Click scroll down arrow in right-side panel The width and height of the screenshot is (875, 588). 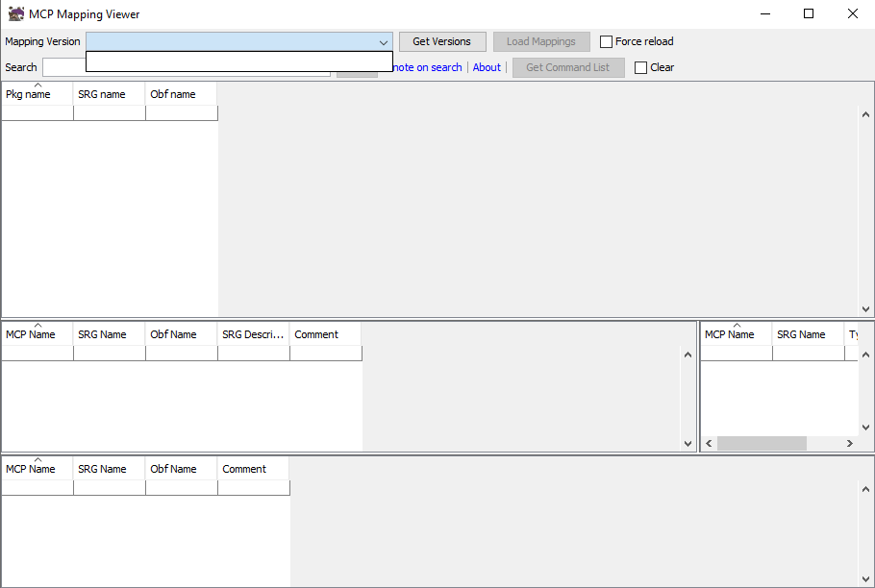865,428
